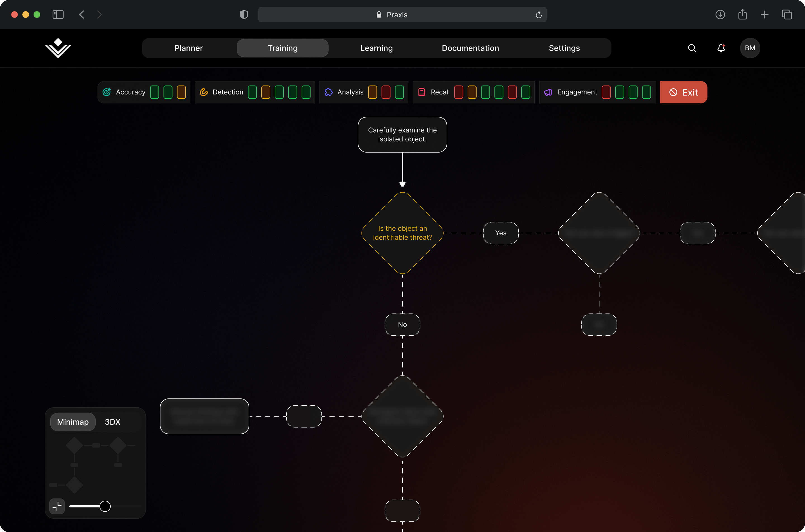
Task: Open the BM profile avatar
Action: tap(750, 48)
